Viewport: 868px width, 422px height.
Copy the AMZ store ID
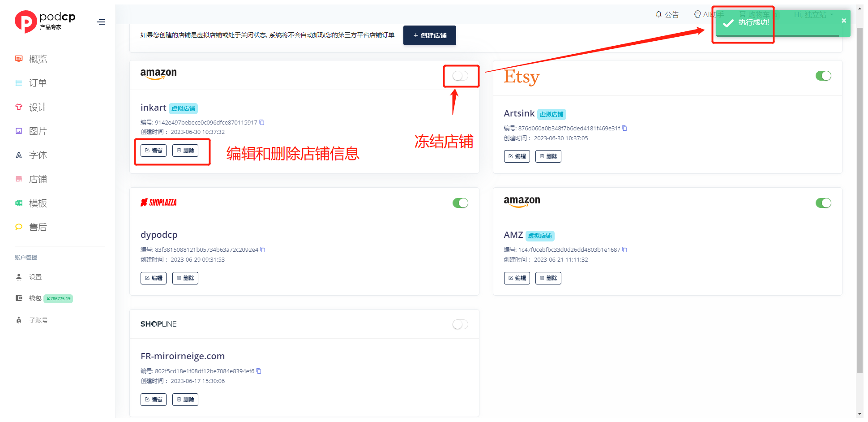pos(625,250)
